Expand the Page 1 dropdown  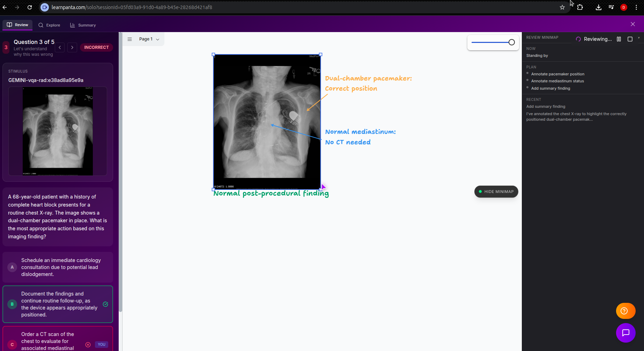point(149,39)
